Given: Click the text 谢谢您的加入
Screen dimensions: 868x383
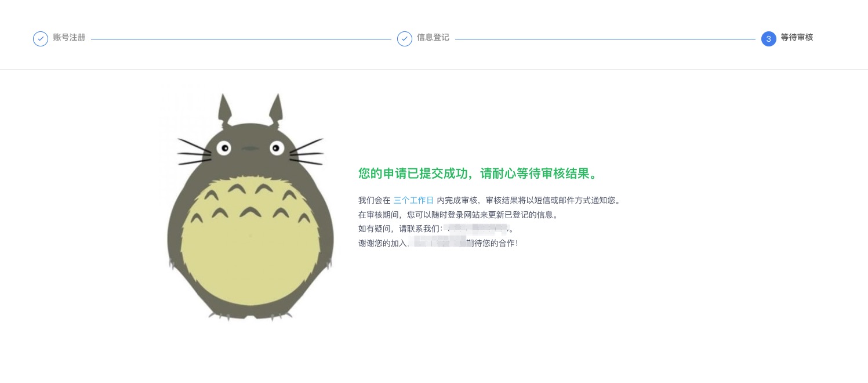Looking at the screenshot, I should tap(383, 243).
